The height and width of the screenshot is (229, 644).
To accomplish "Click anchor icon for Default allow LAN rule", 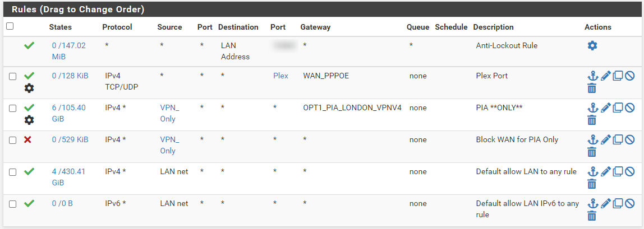I will point(592,172).
